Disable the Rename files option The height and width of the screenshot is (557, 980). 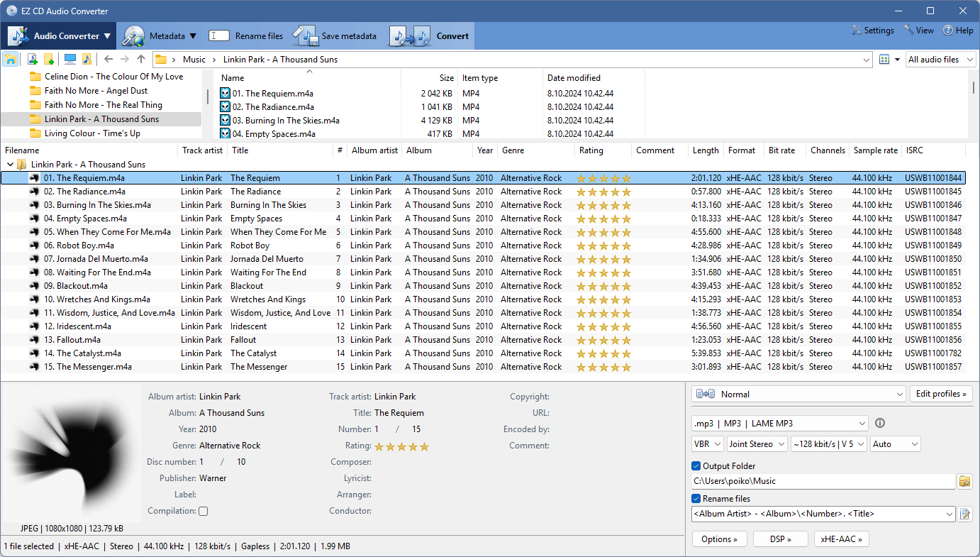(696, 498)
